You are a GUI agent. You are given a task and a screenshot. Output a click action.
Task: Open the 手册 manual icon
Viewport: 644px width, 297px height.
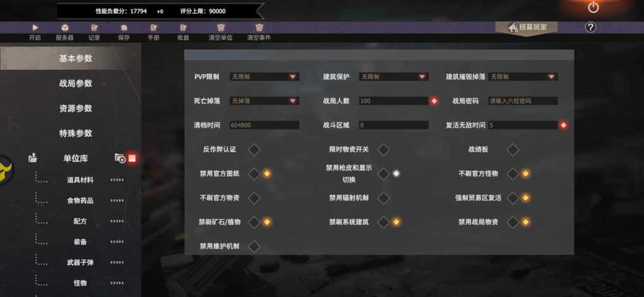(x=153, y=28)
